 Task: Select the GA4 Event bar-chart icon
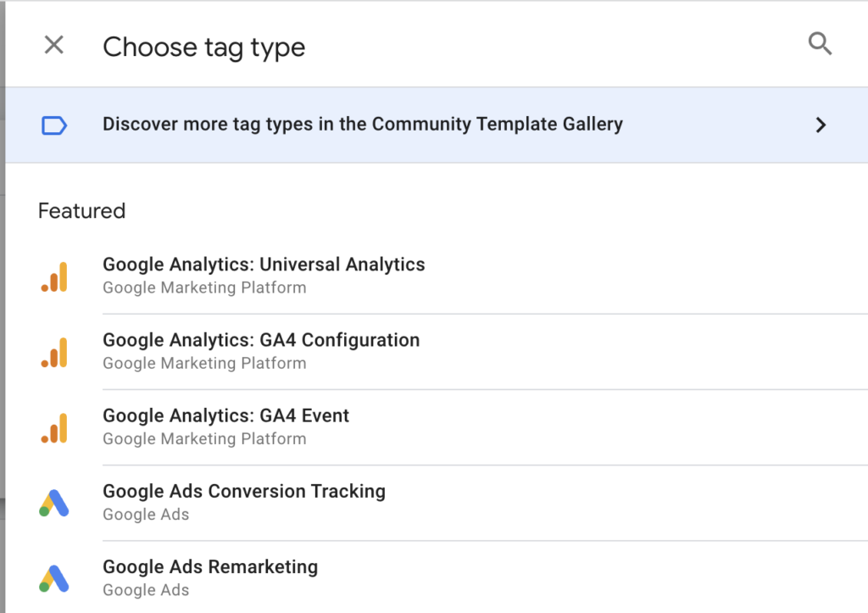click(x=54, y=426)
